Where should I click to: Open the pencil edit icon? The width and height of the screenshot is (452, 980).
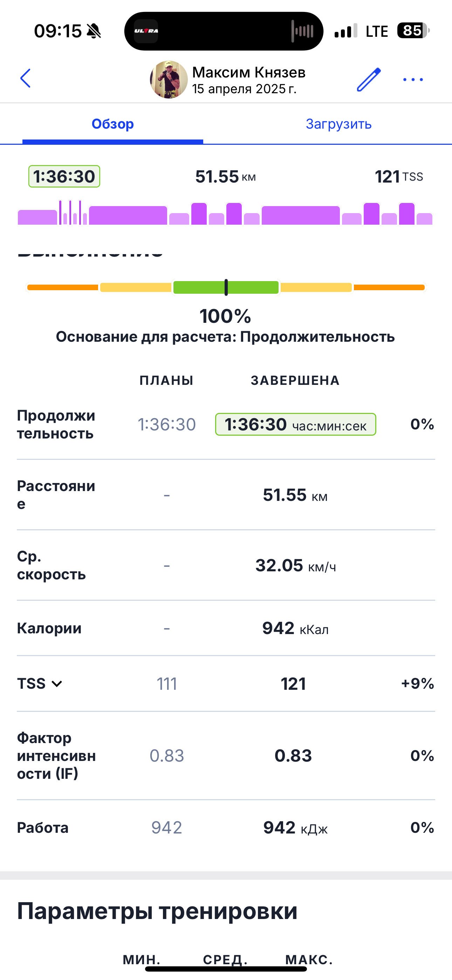tap(369, 80)
